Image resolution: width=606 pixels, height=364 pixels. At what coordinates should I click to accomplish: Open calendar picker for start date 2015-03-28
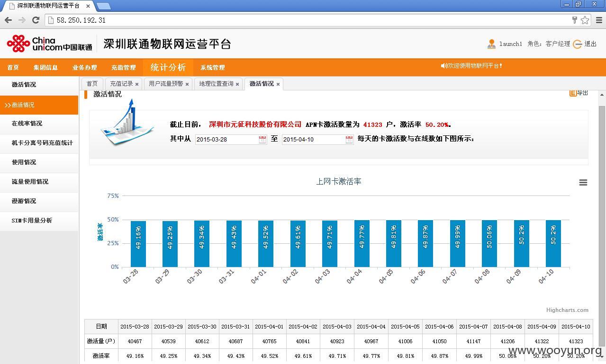(262, 140)
